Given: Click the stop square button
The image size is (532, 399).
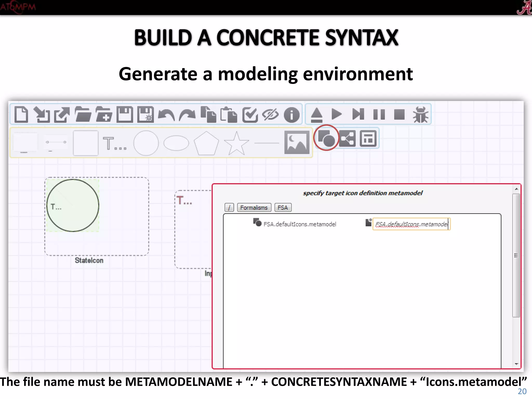Looking at the screenshot, I should (399, 114).
